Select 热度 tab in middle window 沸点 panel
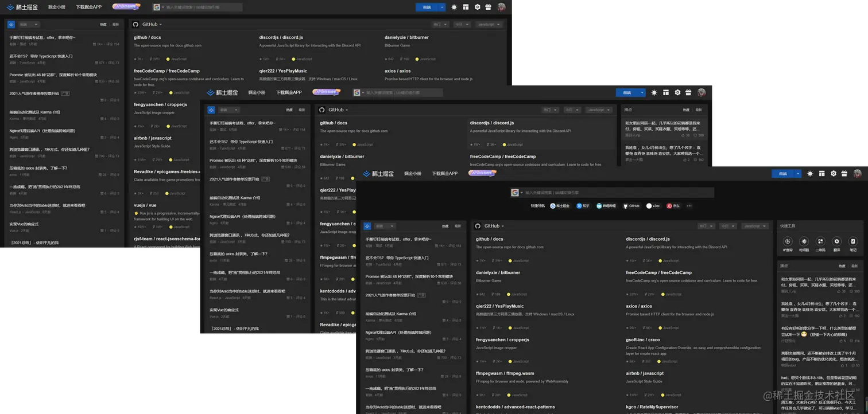 click(x=686, y=110)
